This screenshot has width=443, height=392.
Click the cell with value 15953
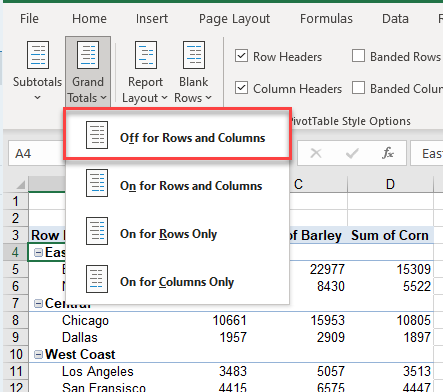point(327,320)
